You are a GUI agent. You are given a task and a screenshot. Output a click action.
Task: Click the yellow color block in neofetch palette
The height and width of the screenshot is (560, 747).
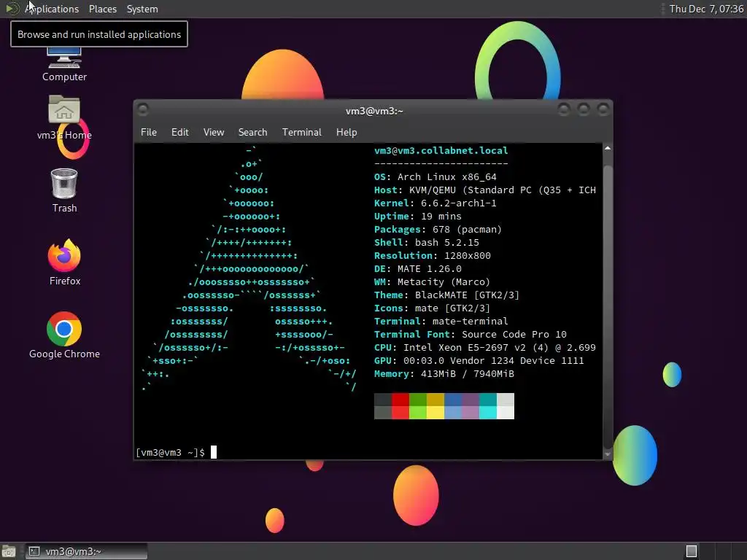[x=435, y=413]
